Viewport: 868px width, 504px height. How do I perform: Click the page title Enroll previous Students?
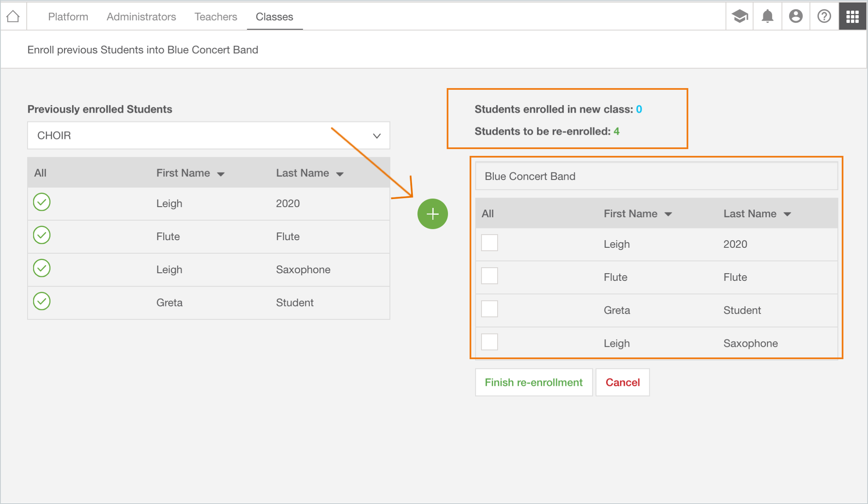coord(143,50)
